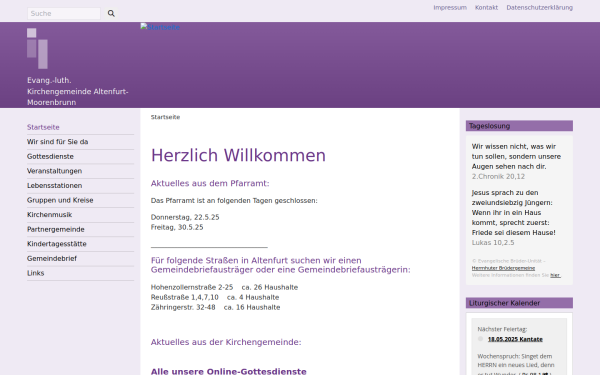This screenshot has height=375, width=600.
Task: Click the Startseite breadcrumb
Action: (165, 117)
